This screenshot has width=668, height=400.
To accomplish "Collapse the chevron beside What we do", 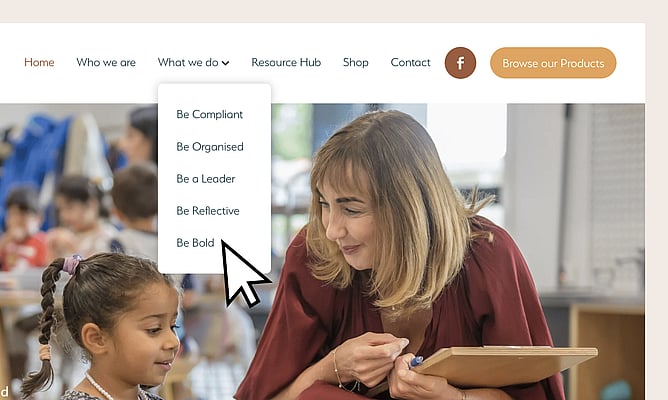I will (x=226, y=63).
